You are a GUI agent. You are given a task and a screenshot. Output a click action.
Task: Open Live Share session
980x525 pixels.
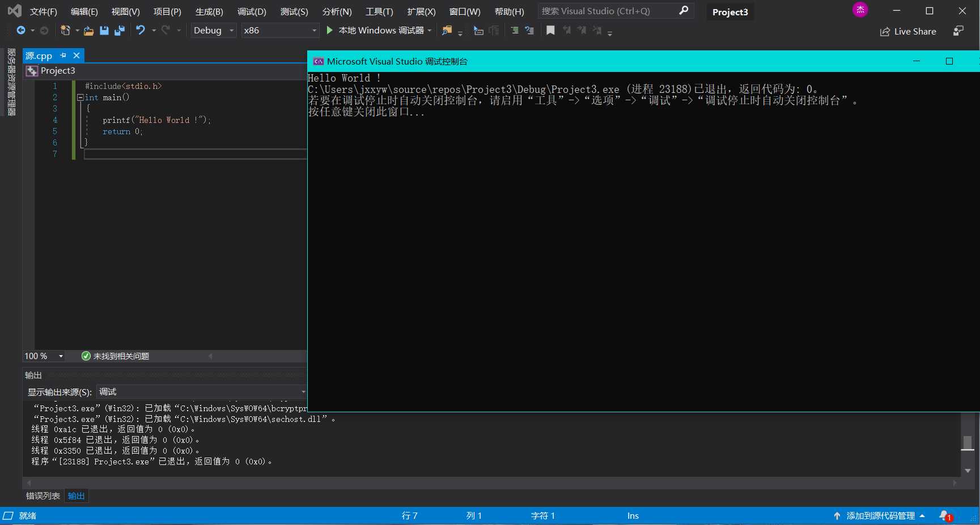908,32
